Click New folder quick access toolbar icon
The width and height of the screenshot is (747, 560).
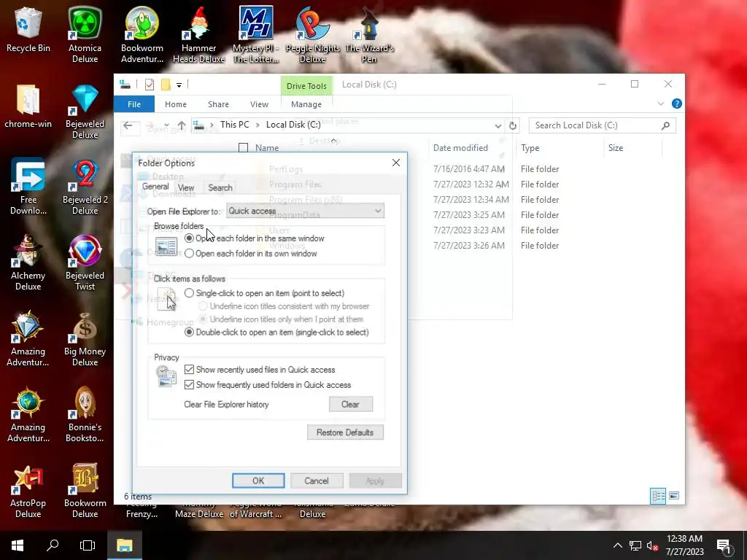166,85
